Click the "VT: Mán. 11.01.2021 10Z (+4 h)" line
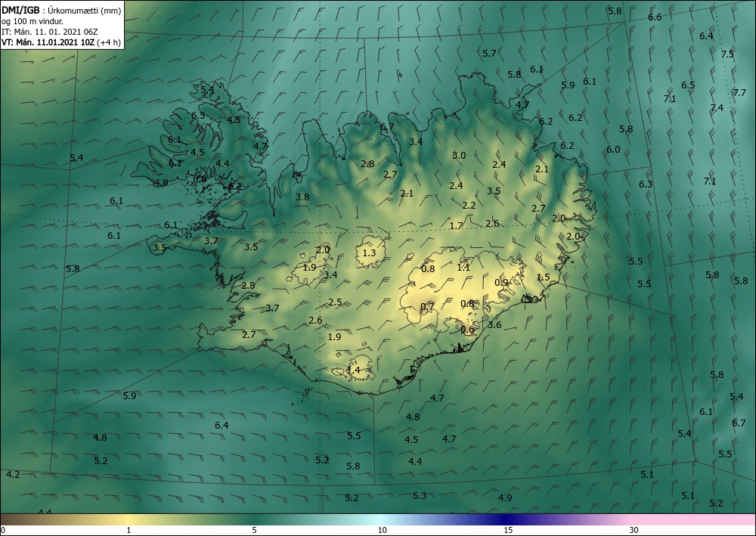 (60, 42)
